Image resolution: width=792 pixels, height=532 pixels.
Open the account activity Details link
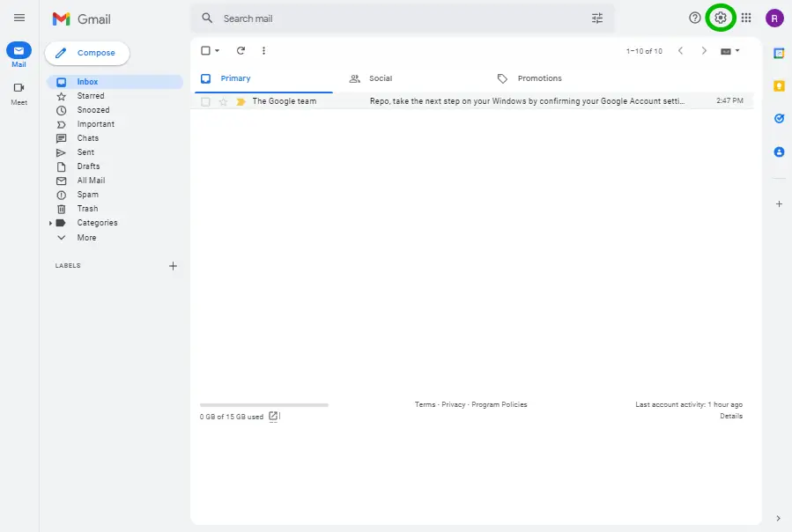coord(731,417)
